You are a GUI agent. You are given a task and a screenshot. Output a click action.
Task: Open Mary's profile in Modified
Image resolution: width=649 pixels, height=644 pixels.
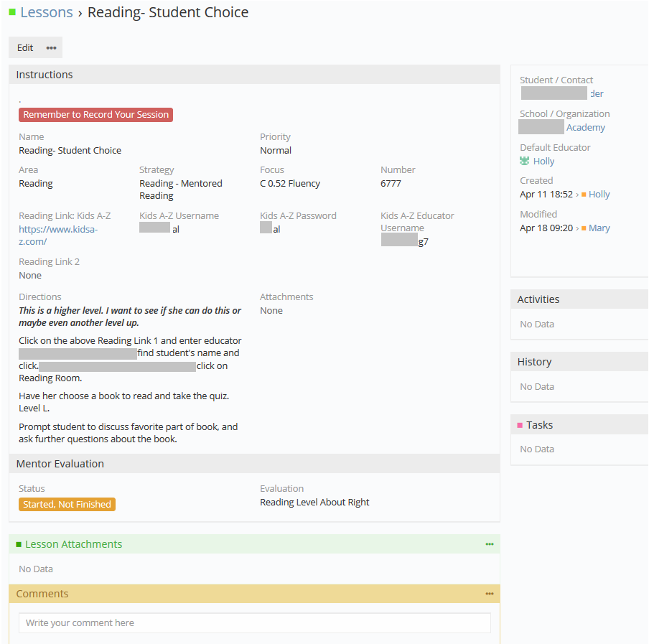(x=599, y=228)
